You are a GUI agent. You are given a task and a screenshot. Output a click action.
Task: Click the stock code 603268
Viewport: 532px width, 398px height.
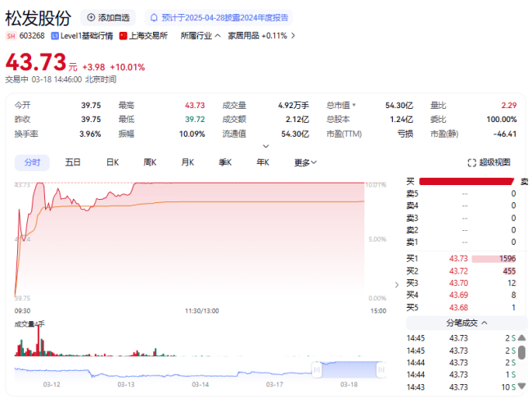click(32, 36)
